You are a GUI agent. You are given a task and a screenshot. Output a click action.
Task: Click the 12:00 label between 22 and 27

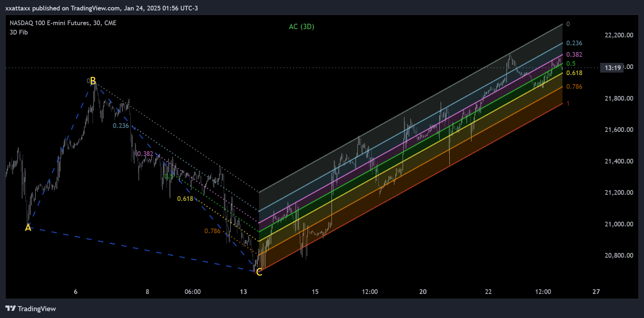[543, 292]
